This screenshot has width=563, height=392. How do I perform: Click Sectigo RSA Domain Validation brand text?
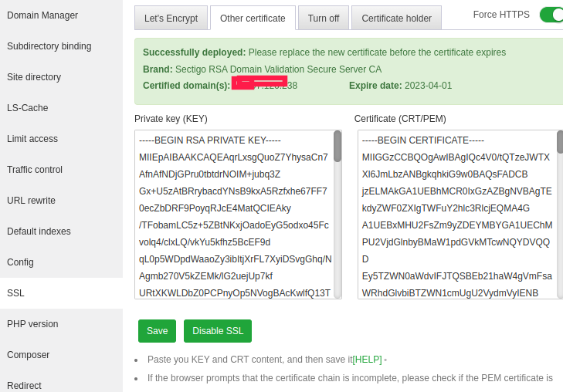[x=278, y=69]
